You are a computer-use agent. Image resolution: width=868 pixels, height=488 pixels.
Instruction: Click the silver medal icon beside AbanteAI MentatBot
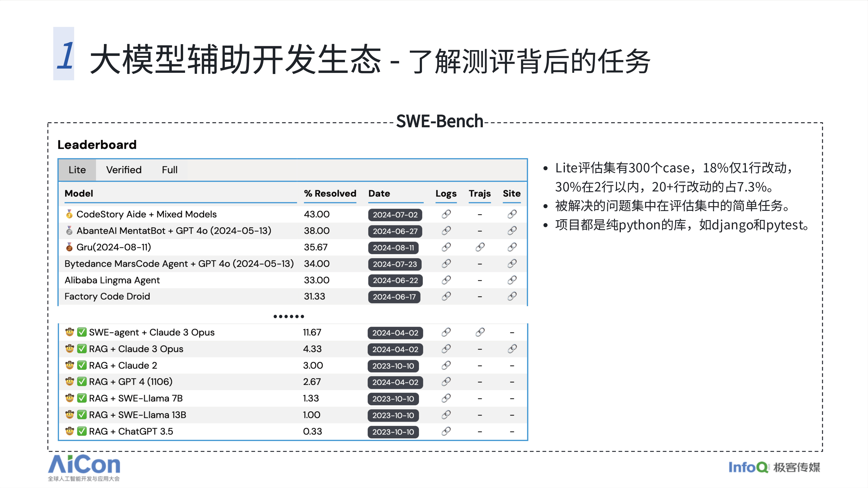69,230
